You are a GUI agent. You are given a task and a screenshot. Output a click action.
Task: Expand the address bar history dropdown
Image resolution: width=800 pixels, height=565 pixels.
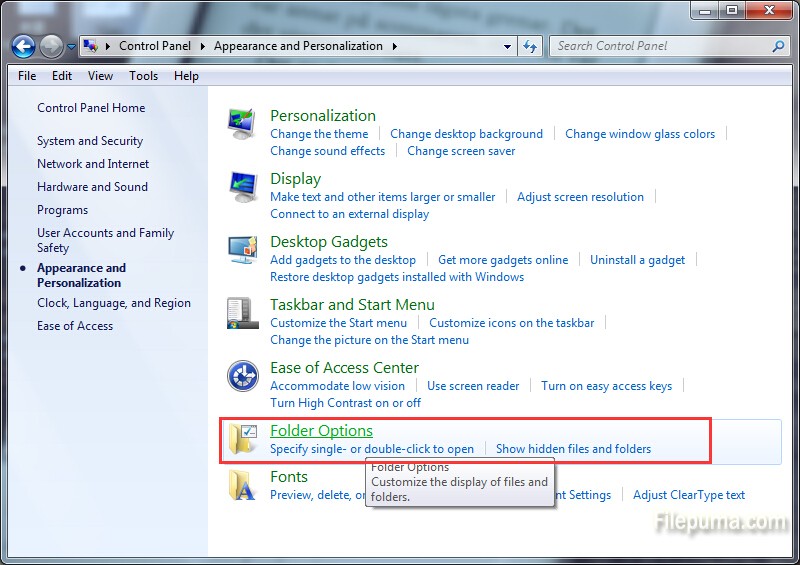click(x=507, y=46)
